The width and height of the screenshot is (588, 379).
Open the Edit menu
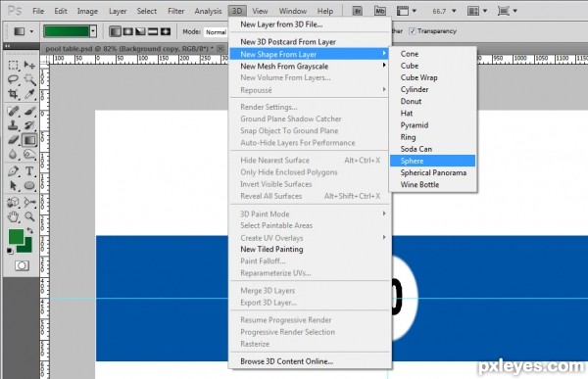pos(61,11)
